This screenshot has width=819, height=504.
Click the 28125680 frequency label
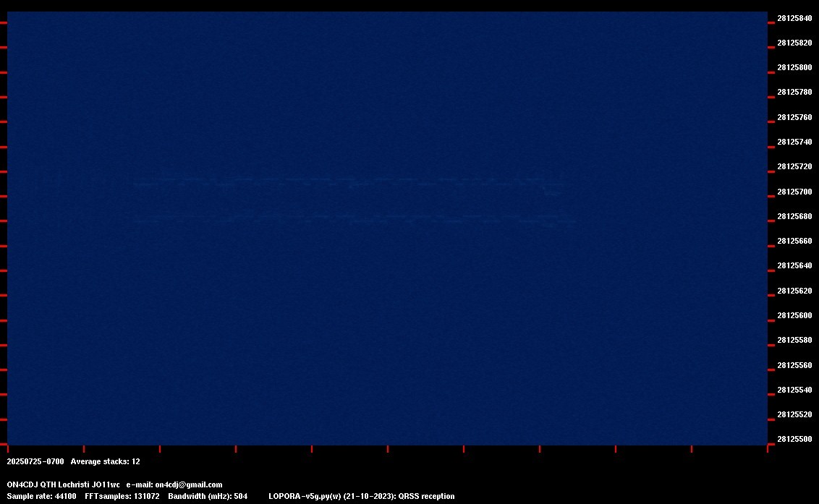pyautogui.click(x=794, y=216)
